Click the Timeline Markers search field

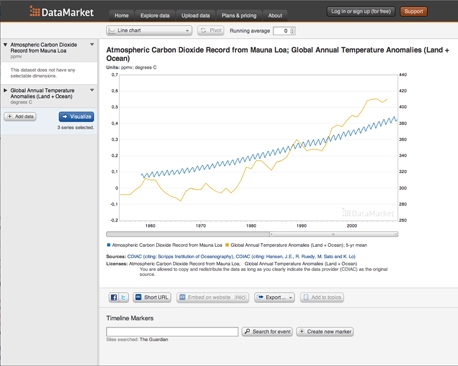[x=172, y=332]
